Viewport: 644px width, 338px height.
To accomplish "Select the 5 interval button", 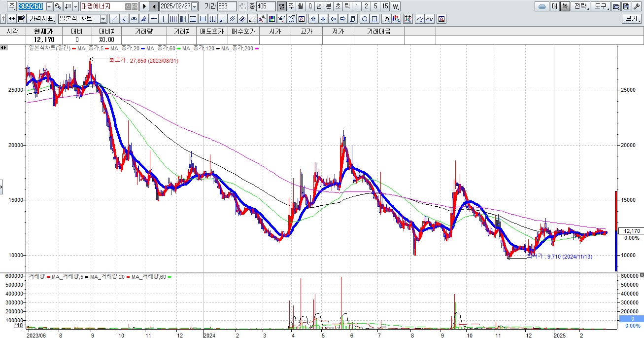I will [x=375, y=6].
